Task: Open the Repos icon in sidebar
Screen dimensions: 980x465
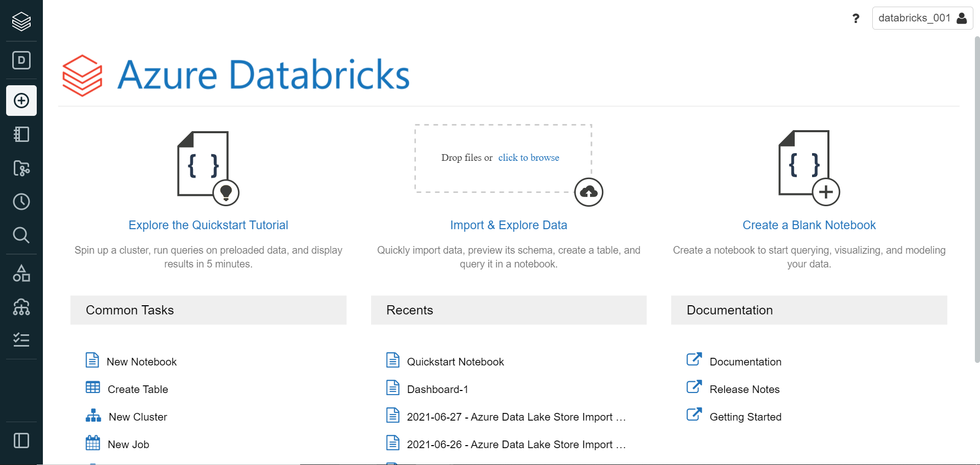Action: (x=21, y=168)
